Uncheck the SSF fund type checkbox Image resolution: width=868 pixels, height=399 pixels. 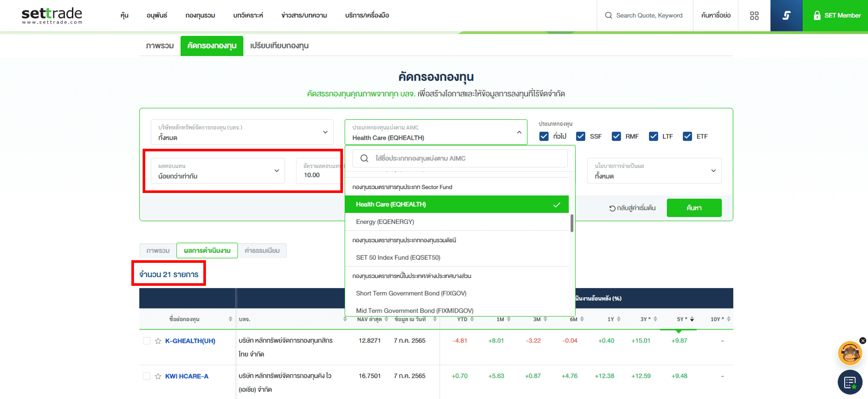(x=581, y=137)
